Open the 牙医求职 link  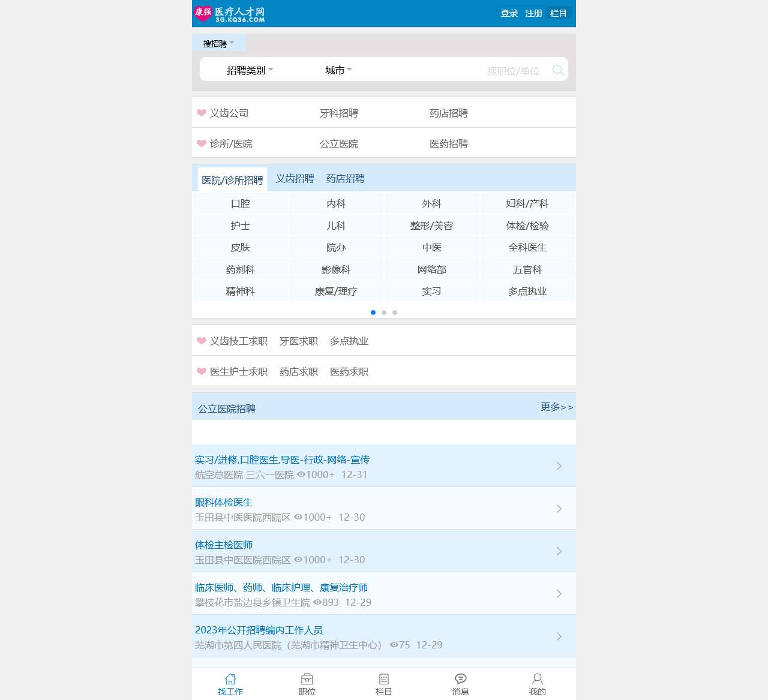[x=299, y=341]
